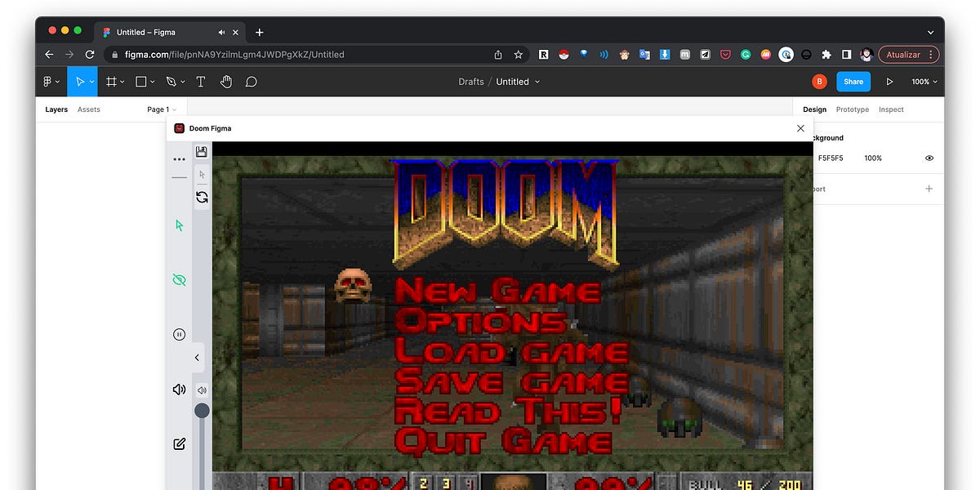This screenshot has height=490, width=980.
Task: Activate the Hand tool
Action: click(x=226, y=82)
